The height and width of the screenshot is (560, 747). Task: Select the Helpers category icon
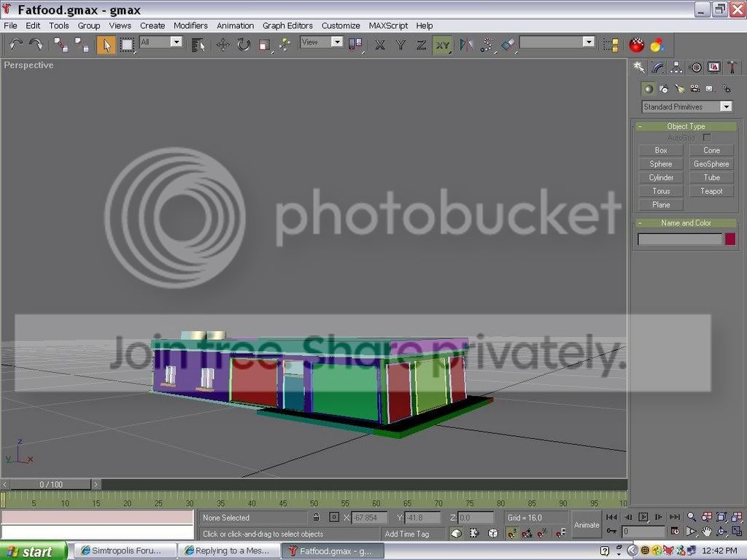coord(711,88)
